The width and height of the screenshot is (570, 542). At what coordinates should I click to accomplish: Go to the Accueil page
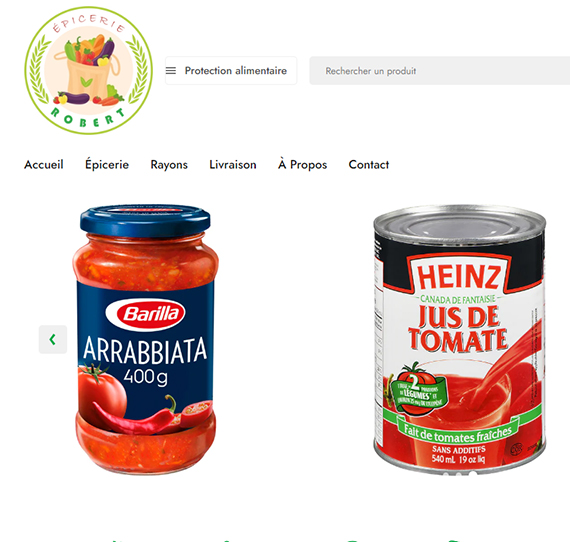(44, 165)
